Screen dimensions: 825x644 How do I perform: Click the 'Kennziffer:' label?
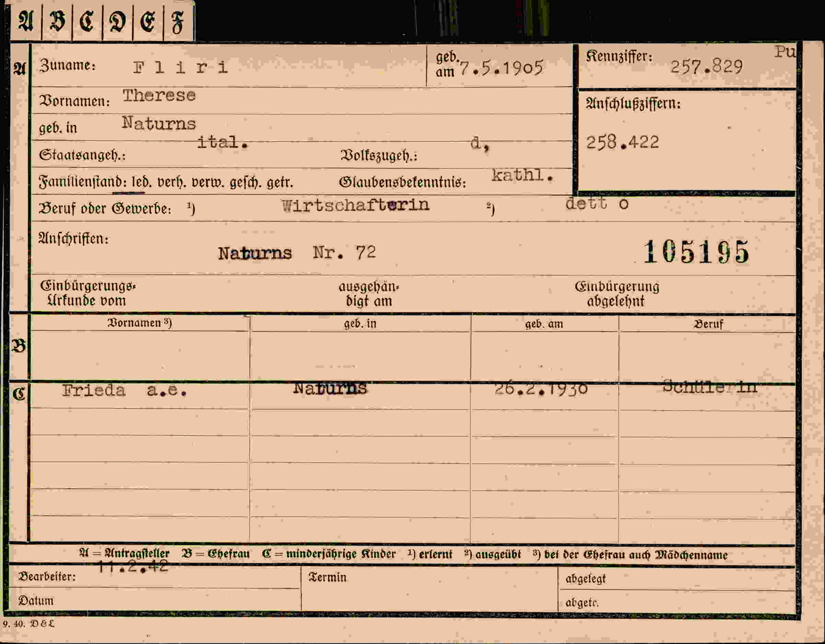coord(619,56)
